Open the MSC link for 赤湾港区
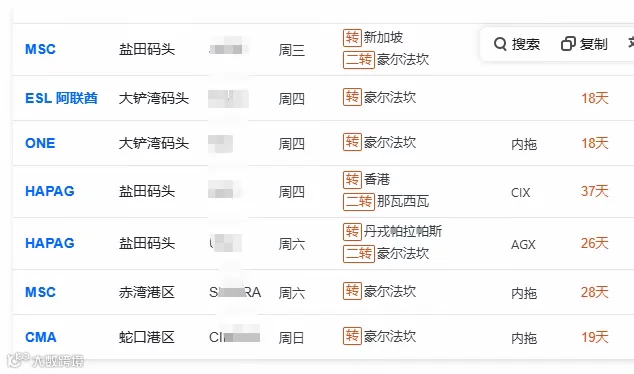Image resolution: width=634 pixels, height=374 pixels. [x=40, y=292]
